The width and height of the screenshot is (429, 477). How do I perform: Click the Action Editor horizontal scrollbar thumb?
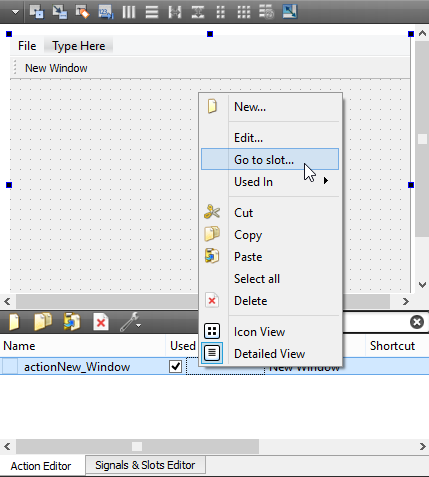point(137,446)
